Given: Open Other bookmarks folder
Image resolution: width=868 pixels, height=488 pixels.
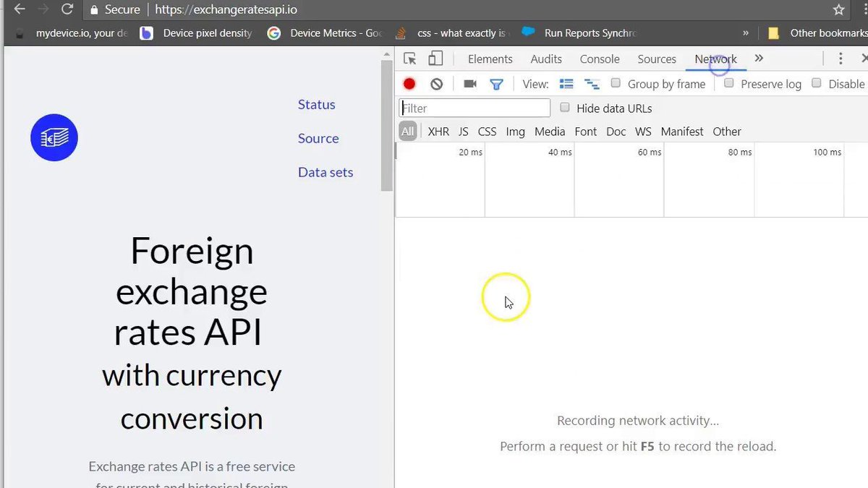Looking at the screenshot, I should click(x=815, y=33).
